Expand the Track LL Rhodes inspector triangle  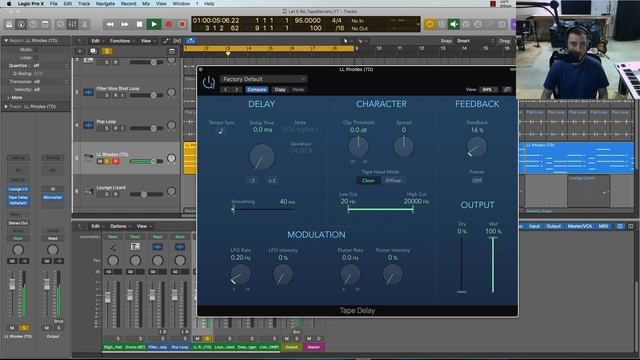click(6, 107)
